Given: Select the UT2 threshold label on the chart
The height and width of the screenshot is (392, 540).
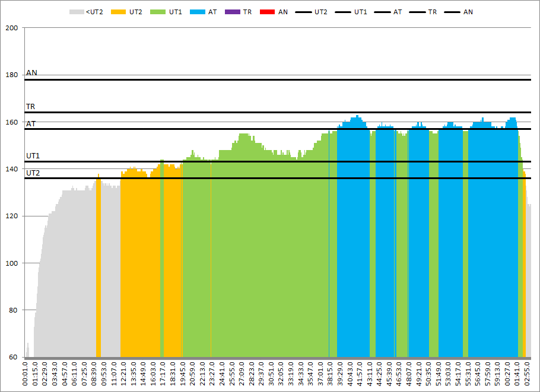Looking at the screenshot, I should coord(33,173).
